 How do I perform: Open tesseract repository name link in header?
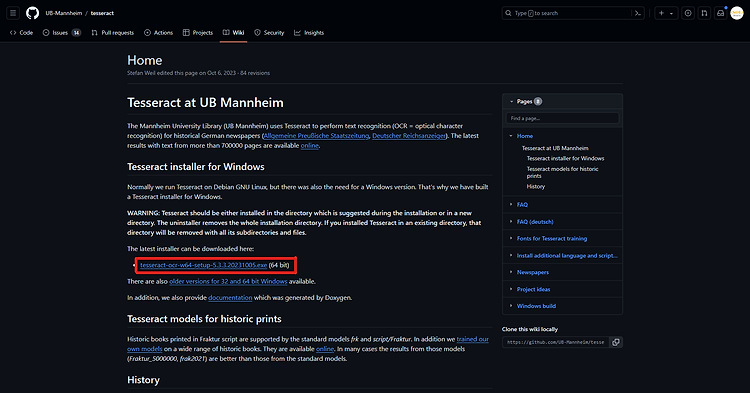point(102,13)
